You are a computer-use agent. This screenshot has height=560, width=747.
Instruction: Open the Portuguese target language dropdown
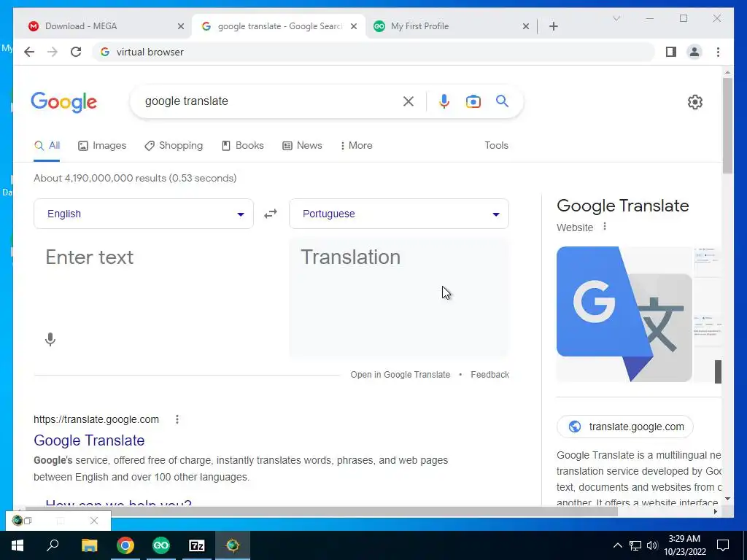399,214
